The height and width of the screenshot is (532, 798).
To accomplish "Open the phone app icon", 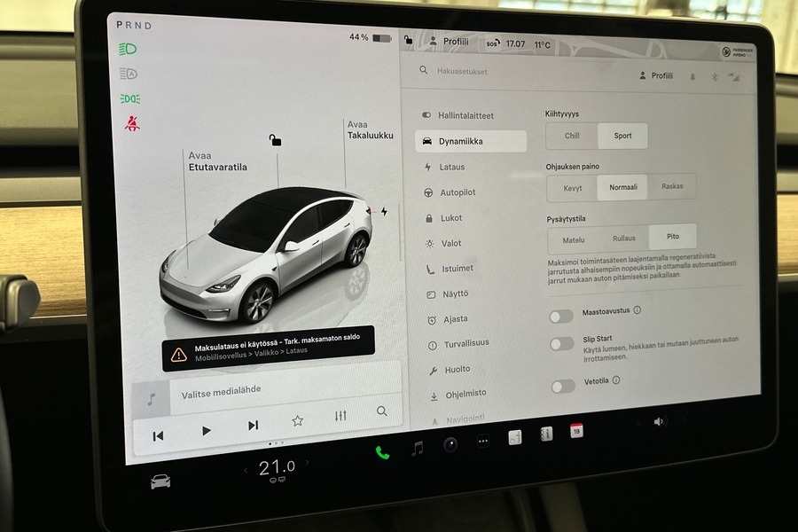I will (382, 453).
